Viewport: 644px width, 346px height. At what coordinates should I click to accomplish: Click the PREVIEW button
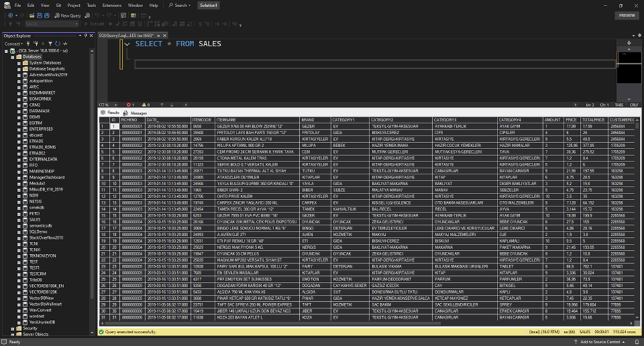click(626, 15)
